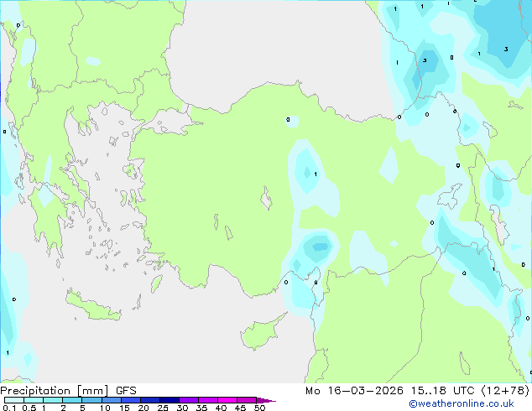The width and height of the screenshot is (532, 411).
Task: Pick the 35–40 mm legend color swatch
Action: (208, 400)
